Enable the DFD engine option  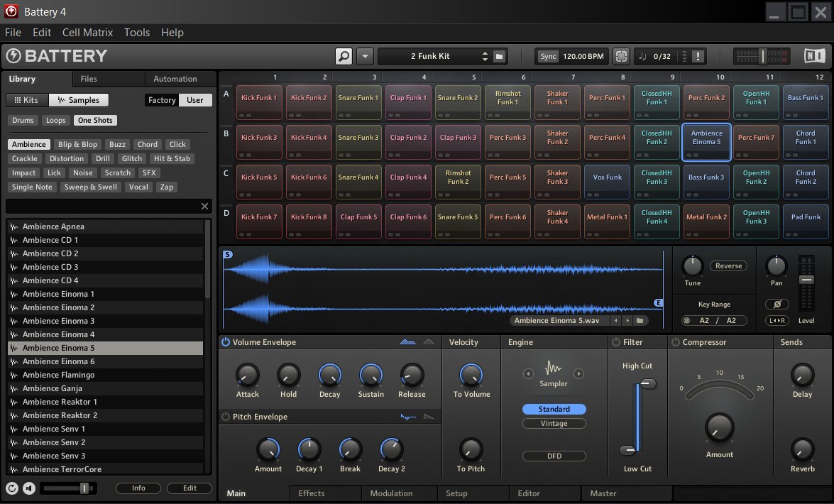pyautogui.click(x=554, y=456)
